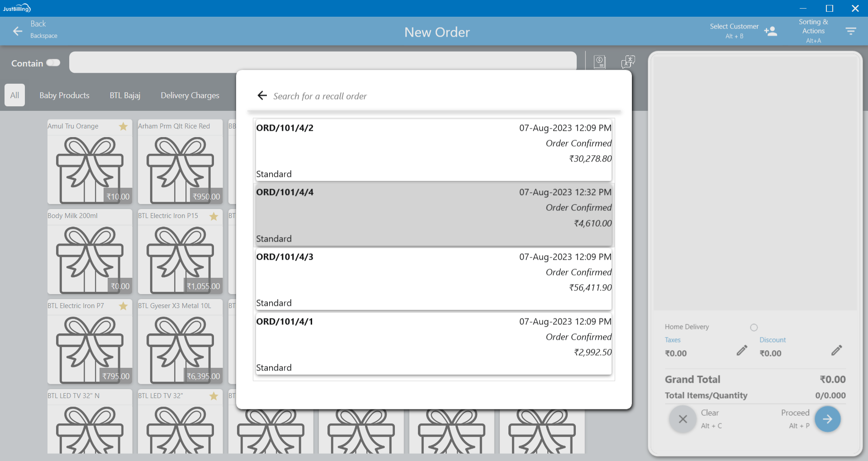Switch to BTL Bajaj category tab
The height and width of the screenshot is (461, 868).
point(125,95)
